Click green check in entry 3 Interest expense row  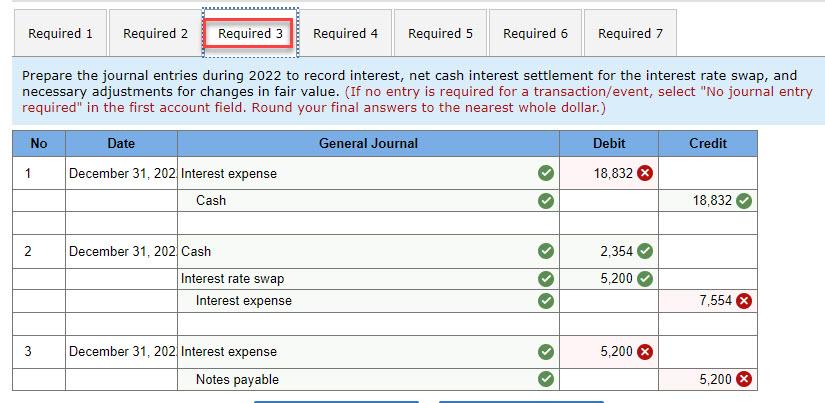coord(546,351)
